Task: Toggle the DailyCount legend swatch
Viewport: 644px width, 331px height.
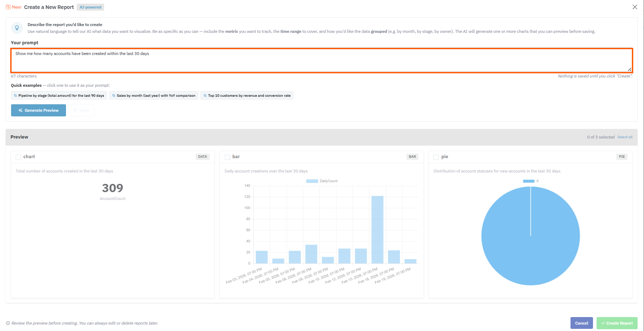Action: (312, 181)
